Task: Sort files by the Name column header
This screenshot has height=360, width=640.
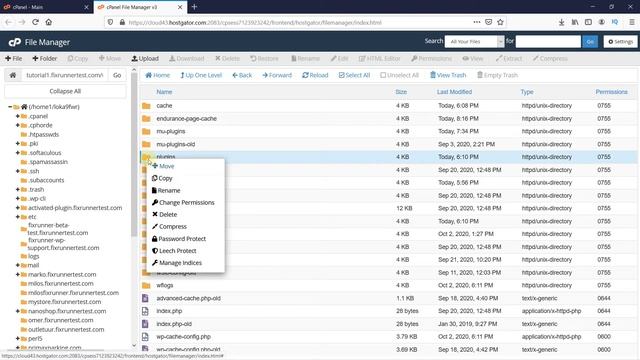Action: pos(164,92)
